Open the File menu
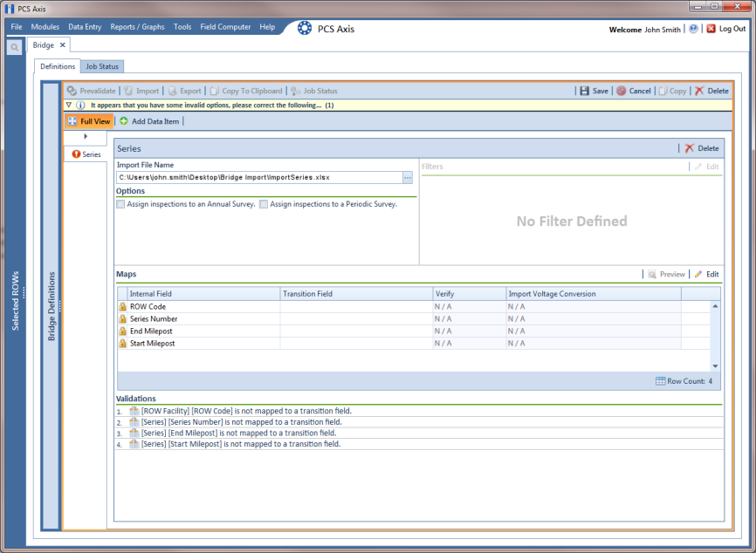This screenshot has height=553, width=756. [17, 27]
